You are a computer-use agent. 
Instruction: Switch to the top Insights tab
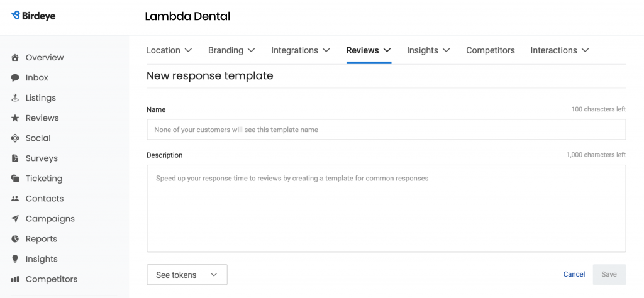(423, 50)
